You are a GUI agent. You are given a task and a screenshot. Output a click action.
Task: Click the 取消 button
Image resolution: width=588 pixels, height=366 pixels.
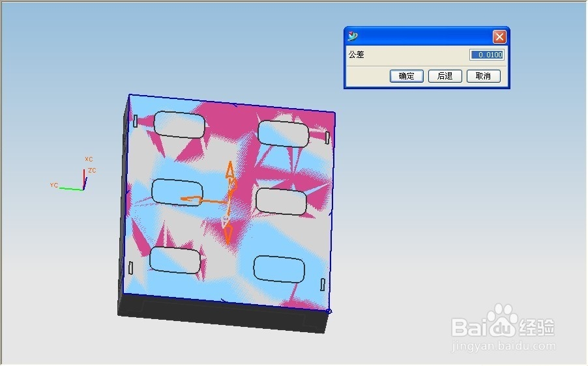pyautogui.click(x=484, y=76)
